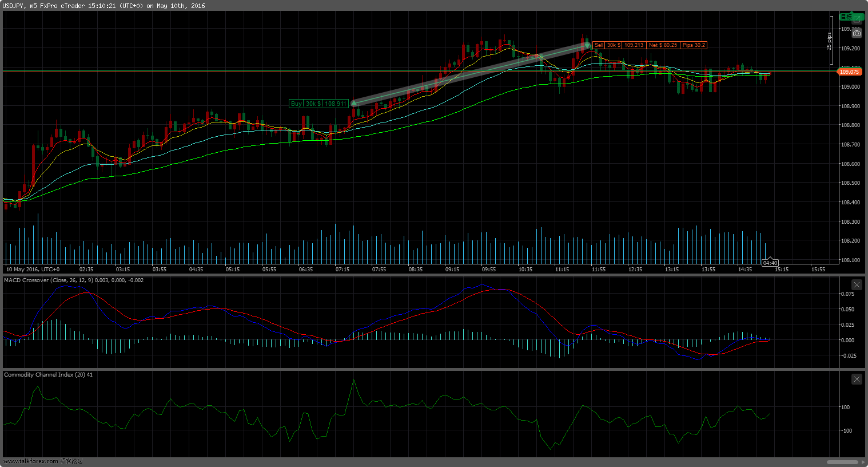Click the www.talkforex.com link text

coord(31,461)
